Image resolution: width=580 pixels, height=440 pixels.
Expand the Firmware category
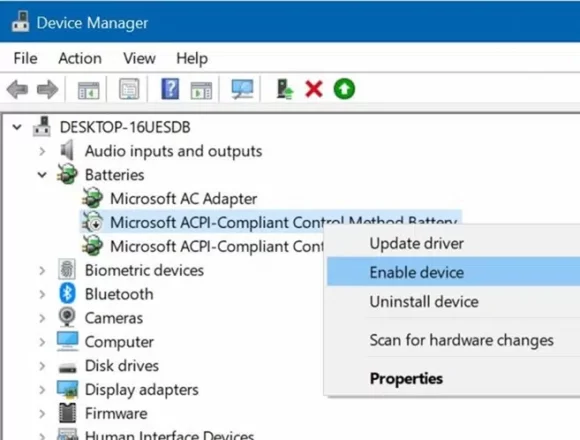click(x=42, y=414)
